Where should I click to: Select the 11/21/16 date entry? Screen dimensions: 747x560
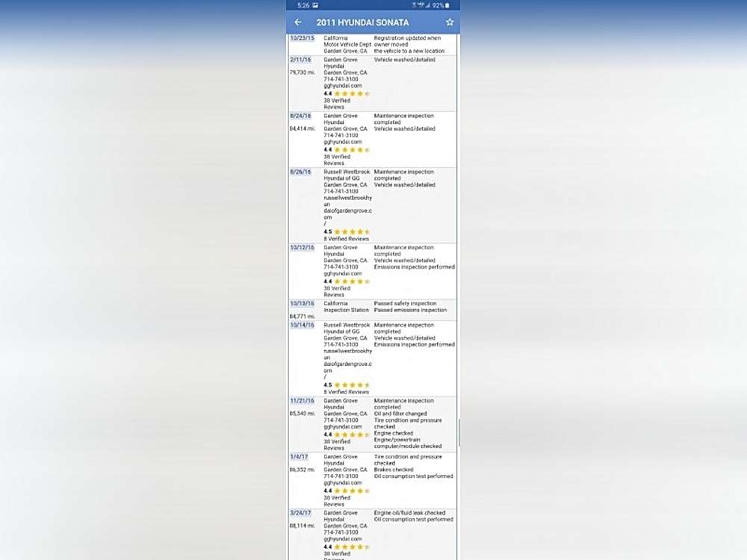point(302,401)
